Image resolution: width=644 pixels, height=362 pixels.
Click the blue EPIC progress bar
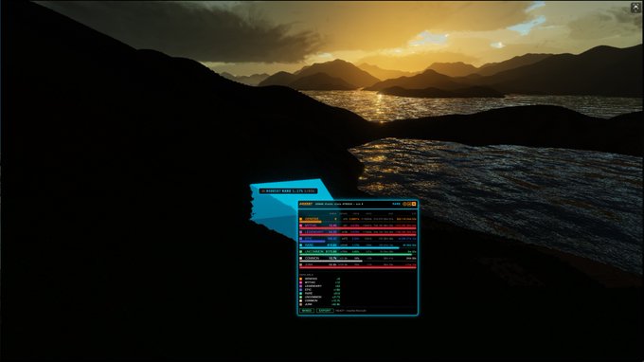tap(313, 242)
